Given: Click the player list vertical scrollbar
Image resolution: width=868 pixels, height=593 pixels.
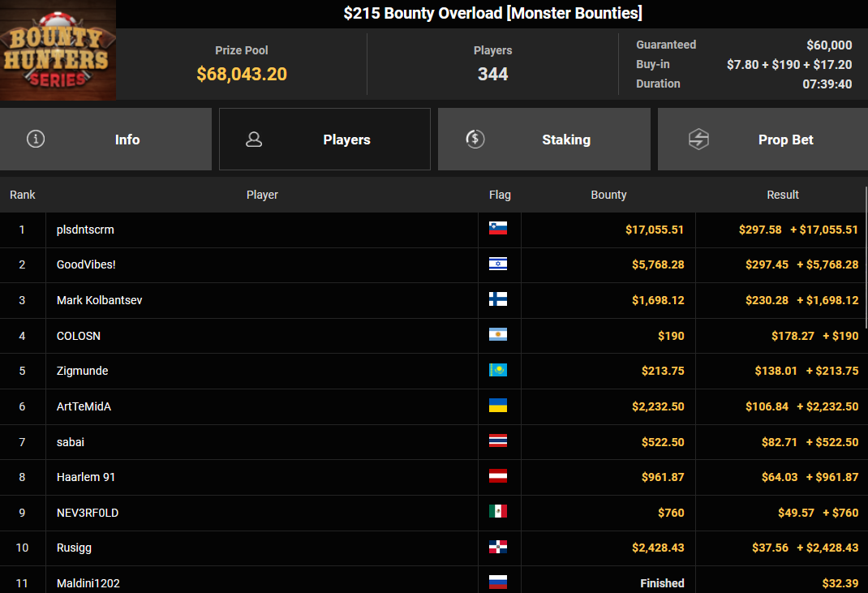Looking at the screenshot, I should pos(866,257).
